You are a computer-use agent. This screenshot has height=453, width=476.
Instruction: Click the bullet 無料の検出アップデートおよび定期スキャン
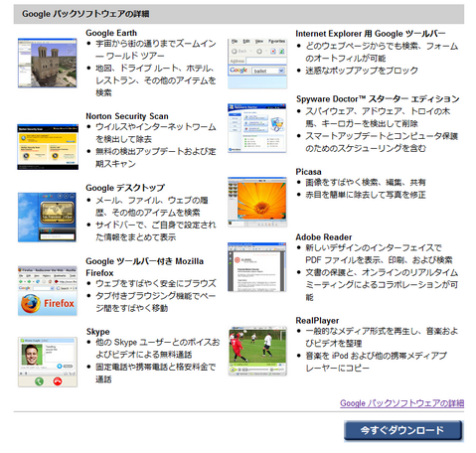[x=156, y=157]
